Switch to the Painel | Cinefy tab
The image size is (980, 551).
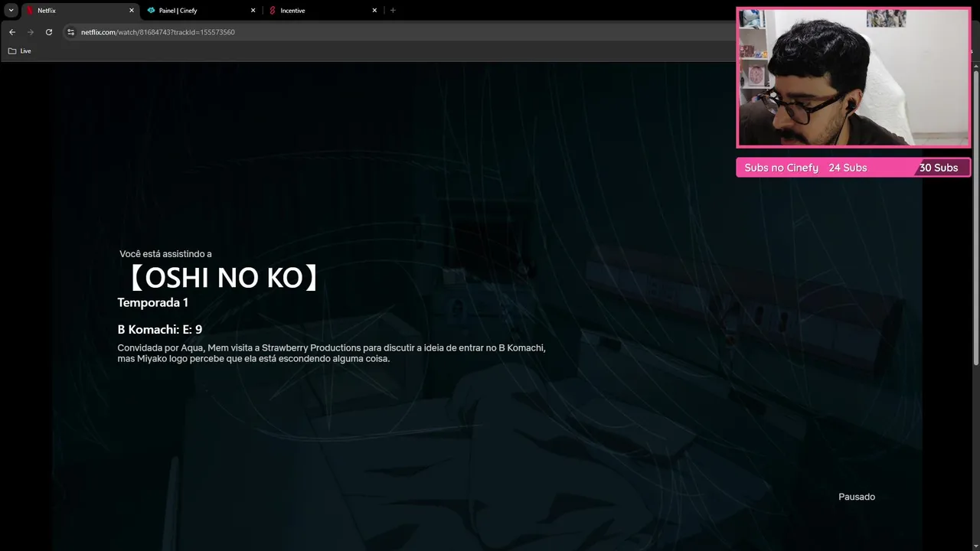click(x=201, y=11)
